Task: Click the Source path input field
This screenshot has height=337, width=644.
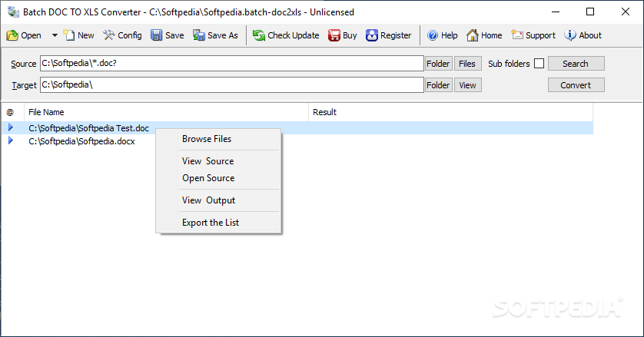Action: point(231,63)
